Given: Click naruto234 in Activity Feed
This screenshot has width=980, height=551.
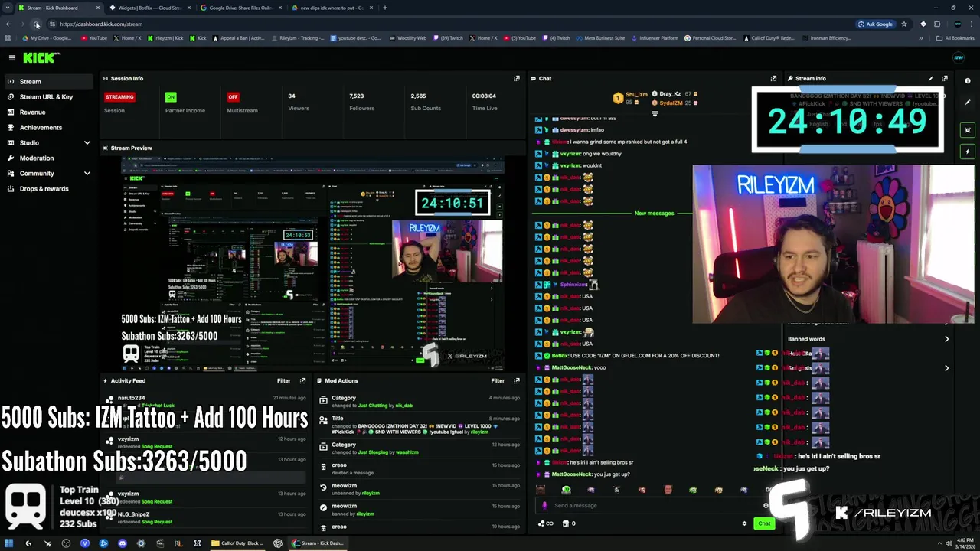Looking at the screenshot, I should point(131,398).
